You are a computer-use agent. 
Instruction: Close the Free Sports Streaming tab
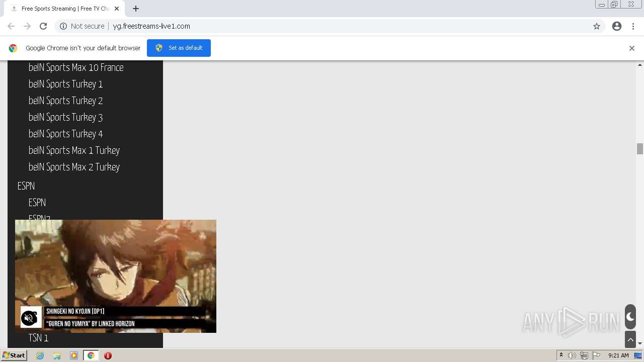[x=117, y=9]
